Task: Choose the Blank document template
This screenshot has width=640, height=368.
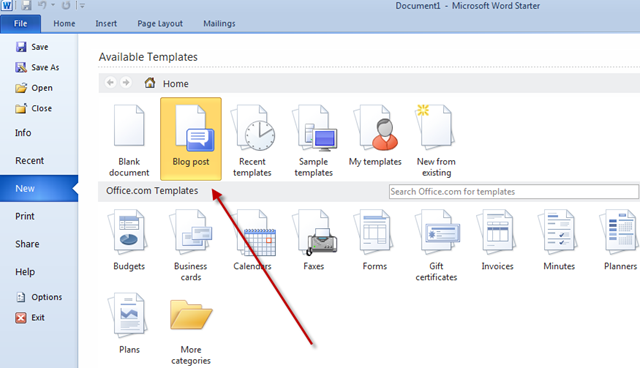Action: click(x=129, y=140)
